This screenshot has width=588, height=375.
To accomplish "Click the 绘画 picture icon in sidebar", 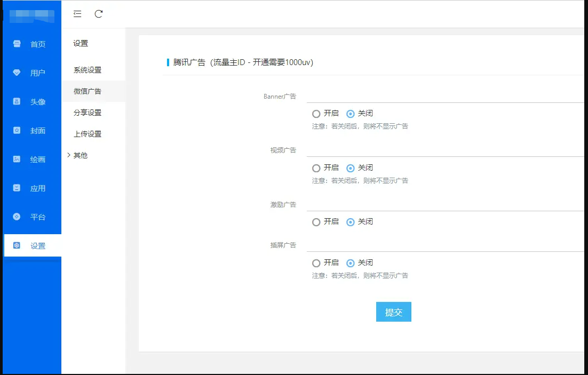I will point(17,159).
